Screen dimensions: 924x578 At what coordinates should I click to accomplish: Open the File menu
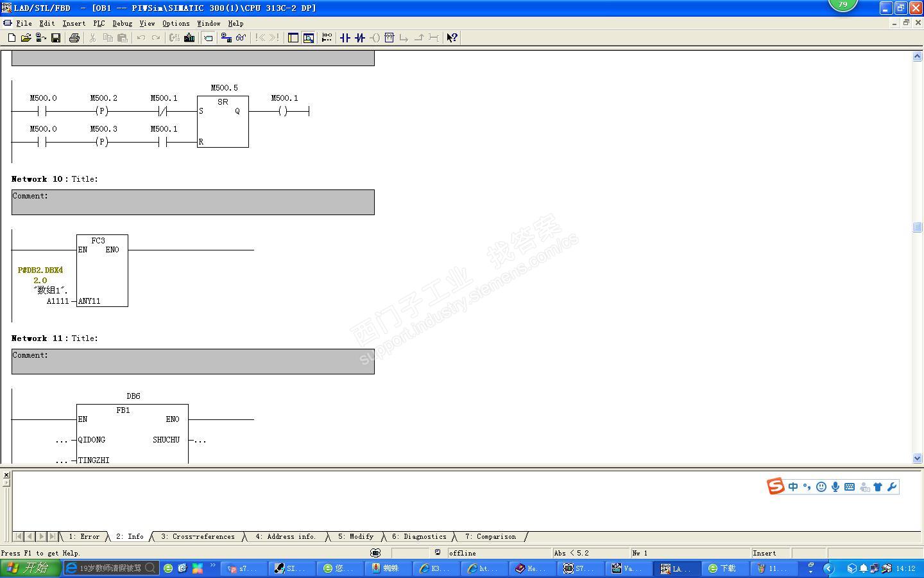click(x=24, y=23)
